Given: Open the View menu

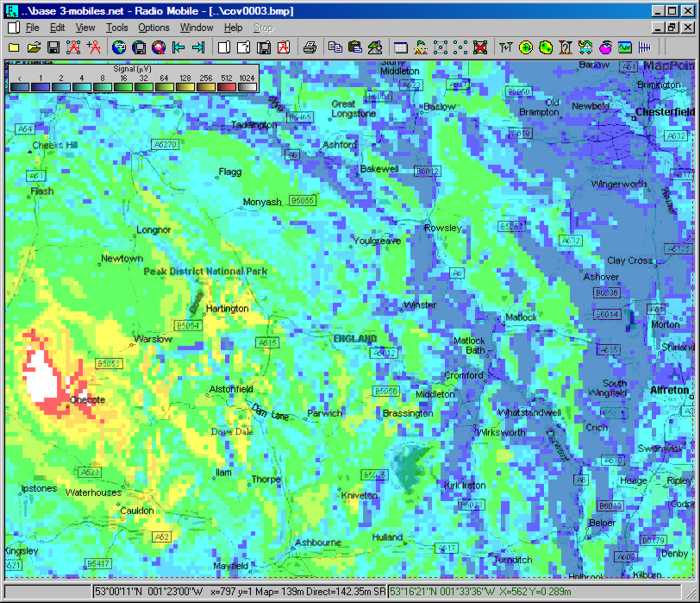Looking at the screenshot, I should pos(85,28).
